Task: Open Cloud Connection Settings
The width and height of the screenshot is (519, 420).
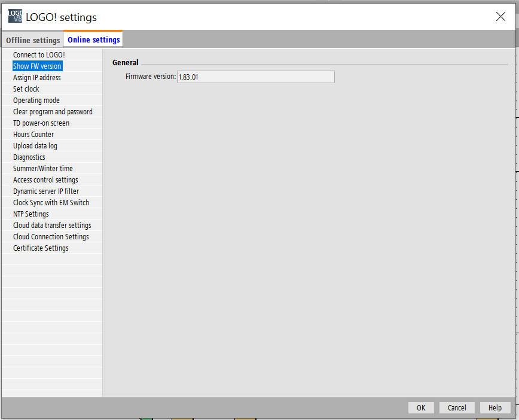Action: pos(52,236)
